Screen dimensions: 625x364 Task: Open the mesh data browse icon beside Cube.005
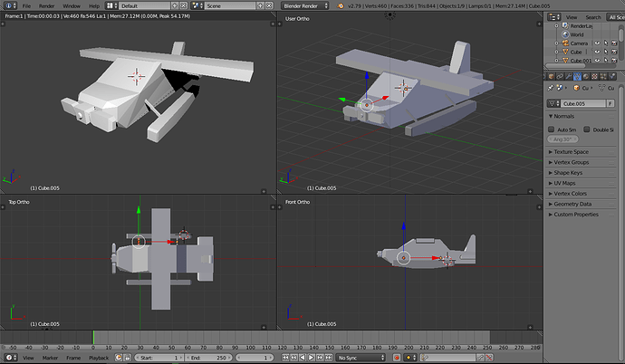pos(553,103)
